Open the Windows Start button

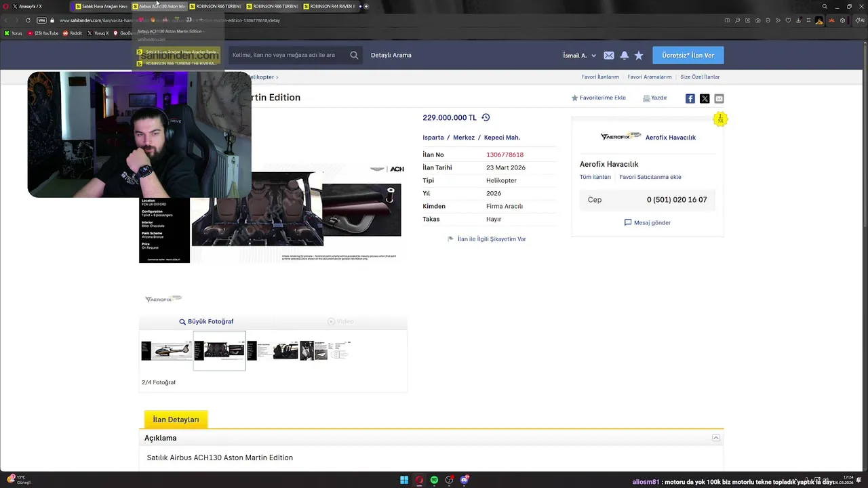tap(404, 480)
